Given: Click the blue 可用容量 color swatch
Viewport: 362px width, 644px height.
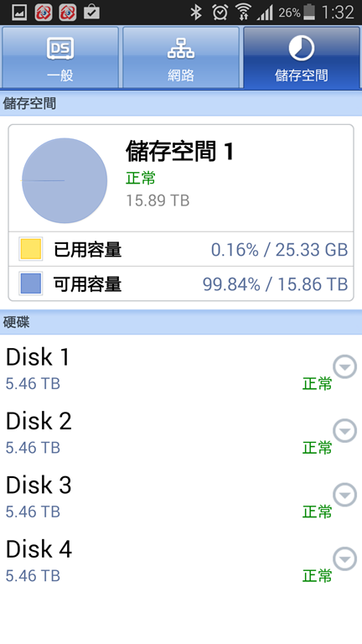Looking at the screenshot, I should pyautogui.click(x=31, y=283).
